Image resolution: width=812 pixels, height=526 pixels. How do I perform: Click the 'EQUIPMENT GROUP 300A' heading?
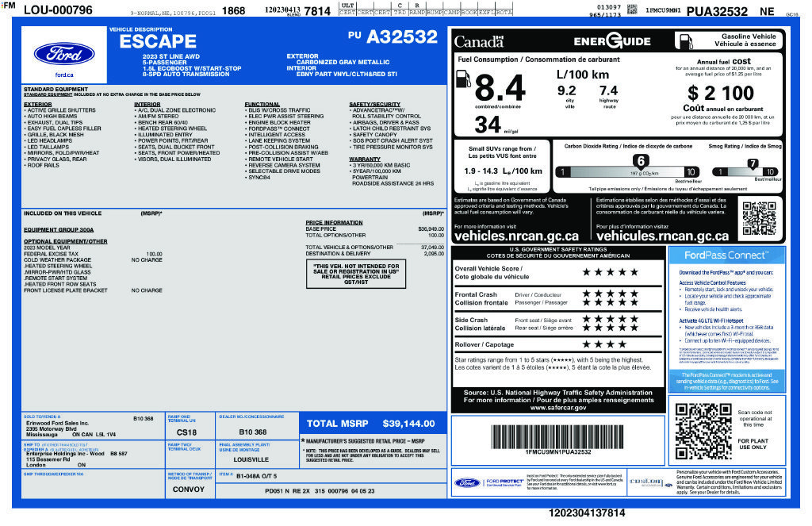[x=59, y=229]
